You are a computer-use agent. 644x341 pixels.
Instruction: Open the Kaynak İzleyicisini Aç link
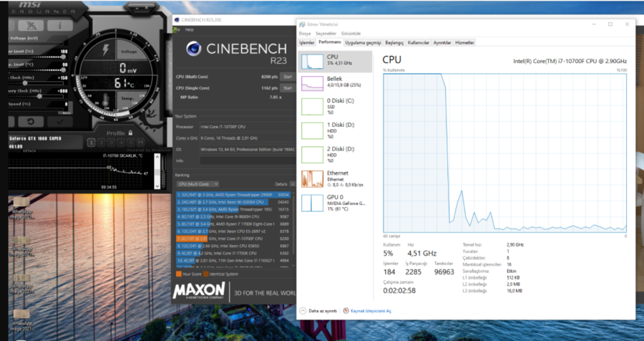371,311
